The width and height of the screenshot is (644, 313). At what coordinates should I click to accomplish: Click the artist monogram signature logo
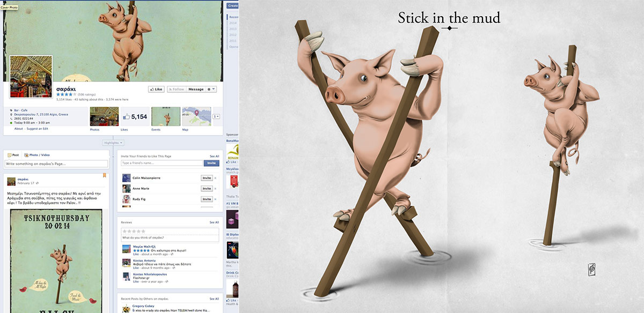tap(592, 269)
